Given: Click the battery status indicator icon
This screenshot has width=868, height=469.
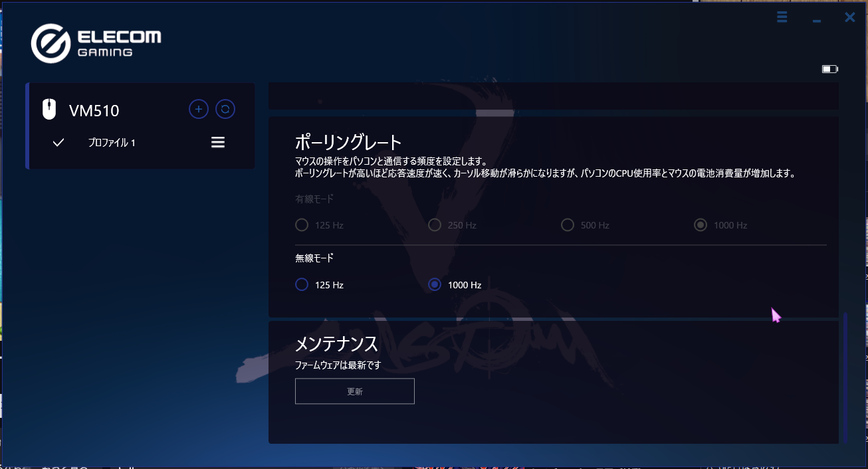Looking at the screenshot, I should pos(829,68).
